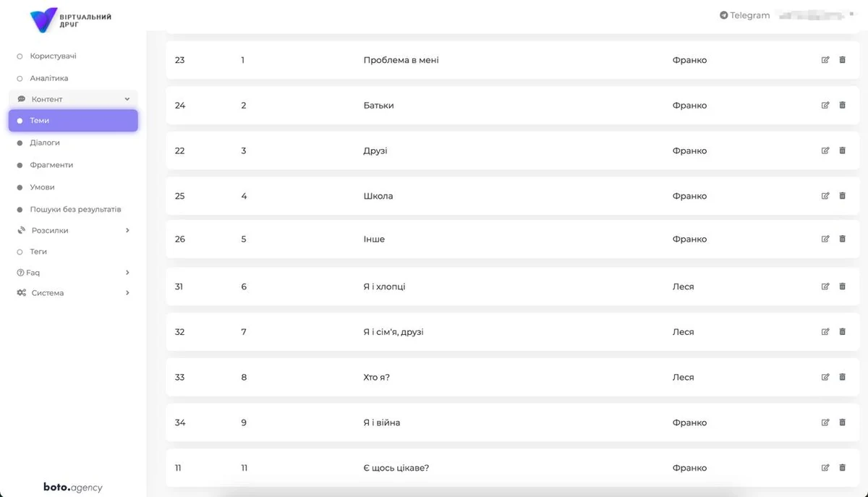Click the edit icon for "Проблема в мені"
Screen dimensions: 868x497
click(825, 60)
